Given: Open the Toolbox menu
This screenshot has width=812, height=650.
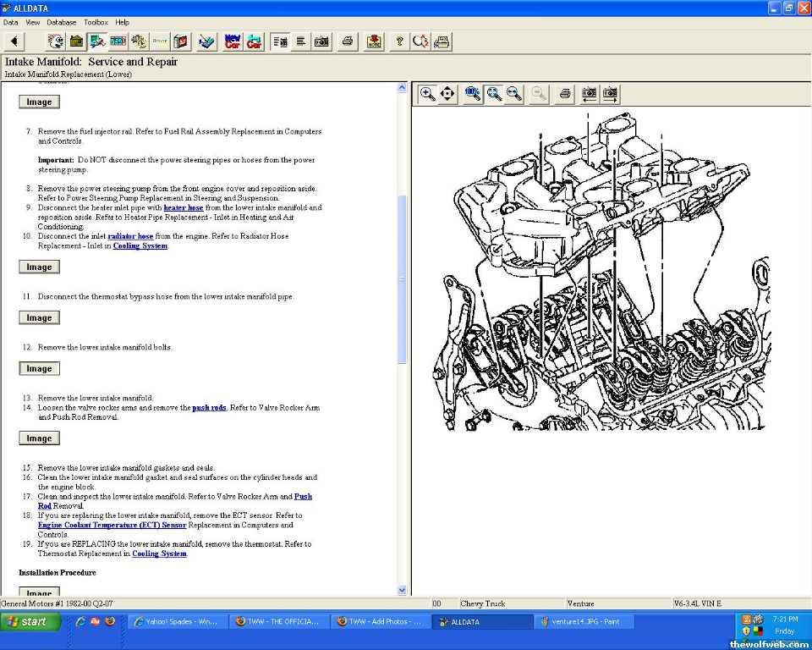Looking at the screenshot, I should coord(96,22).
